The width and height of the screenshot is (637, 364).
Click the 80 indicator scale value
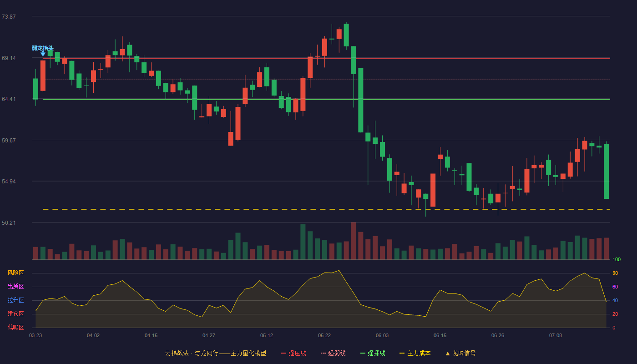615,273
